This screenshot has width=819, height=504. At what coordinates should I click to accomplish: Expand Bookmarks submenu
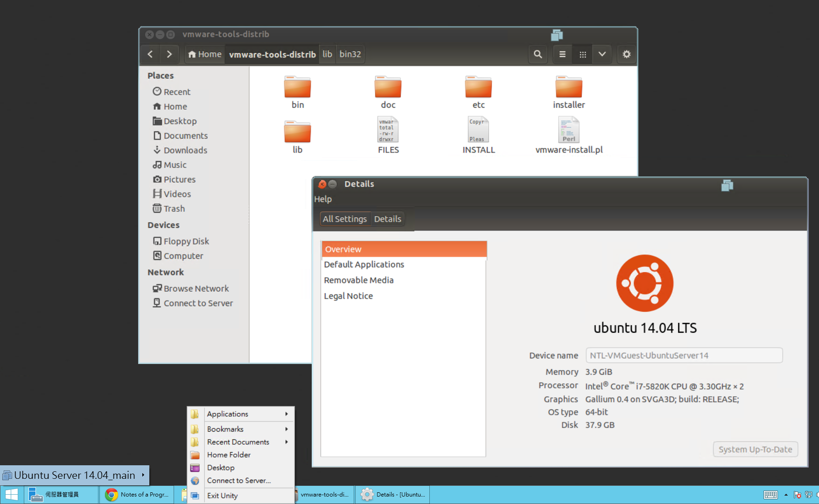pos(241,429)
